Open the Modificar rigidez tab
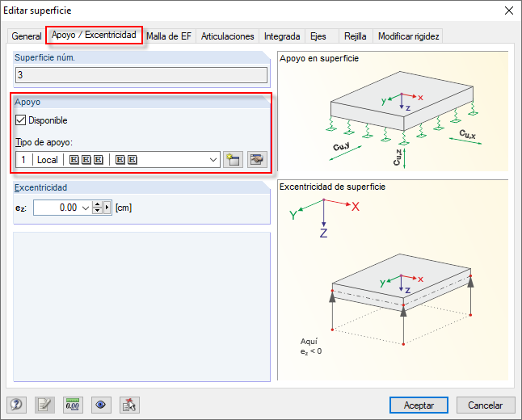Screen dimensions: 522x420 click(409, 36)
